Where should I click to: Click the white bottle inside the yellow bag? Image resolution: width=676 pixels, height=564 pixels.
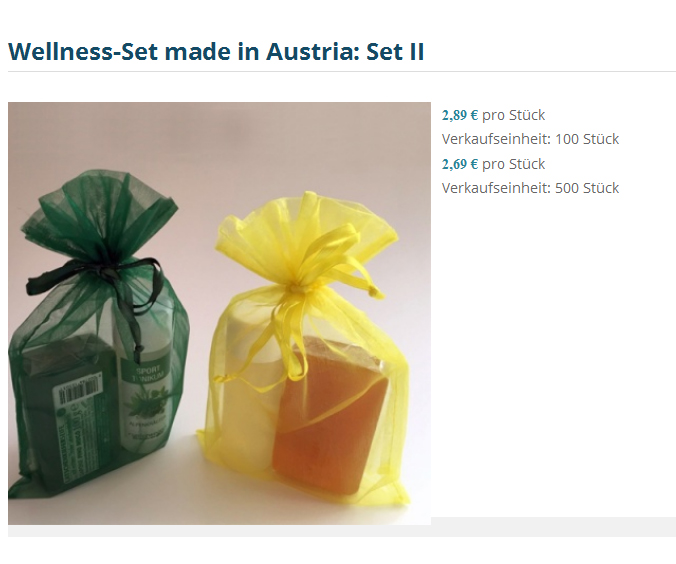click(249, 388)
